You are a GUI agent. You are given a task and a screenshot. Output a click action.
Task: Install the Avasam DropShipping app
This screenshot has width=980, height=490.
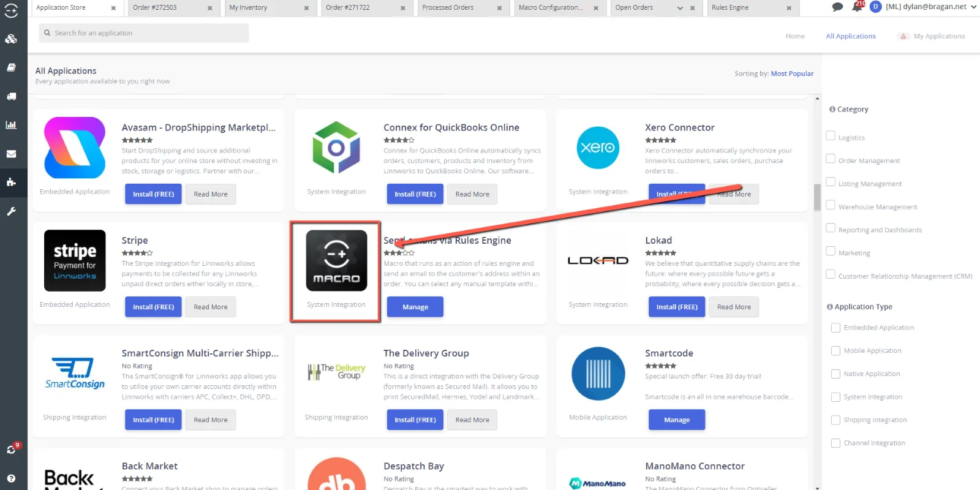(x=153, y=194)
